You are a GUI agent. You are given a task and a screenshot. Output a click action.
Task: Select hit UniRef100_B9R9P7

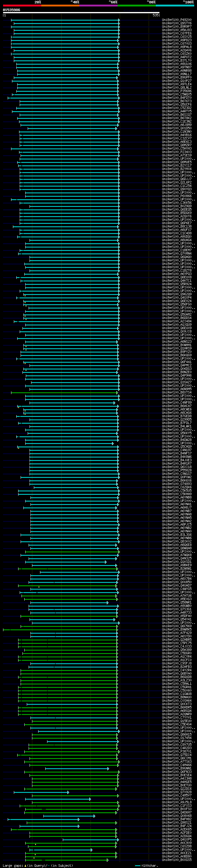point(176,26)
